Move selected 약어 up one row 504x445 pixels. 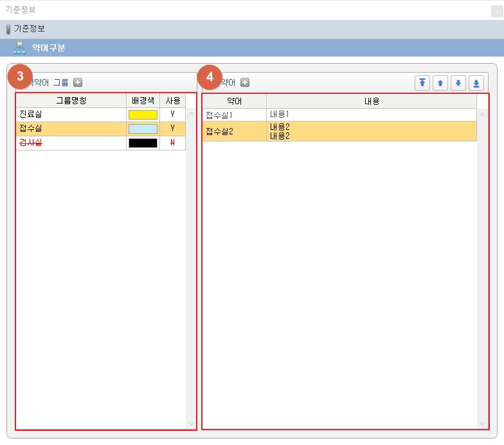(440, 83)
